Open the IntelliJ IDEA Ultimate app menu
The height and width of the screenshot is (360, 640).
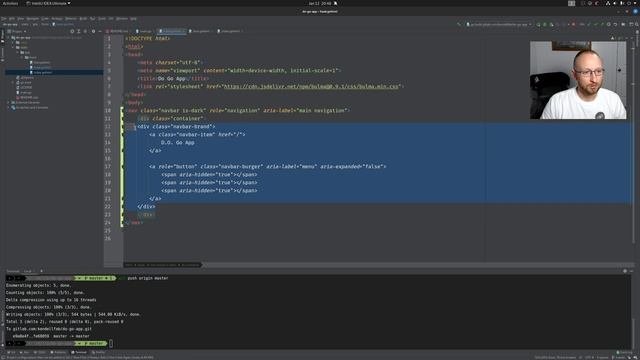48,3
